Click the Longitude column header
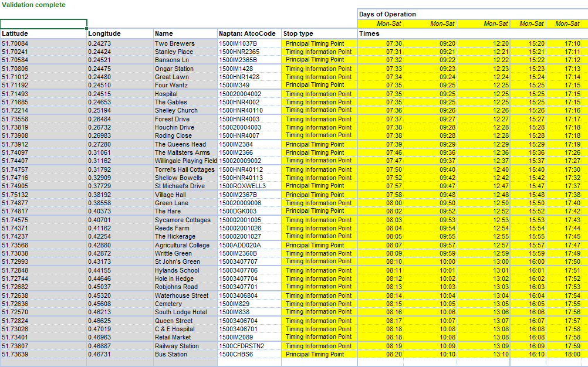The image size is (588, 367). pos(120,33)
